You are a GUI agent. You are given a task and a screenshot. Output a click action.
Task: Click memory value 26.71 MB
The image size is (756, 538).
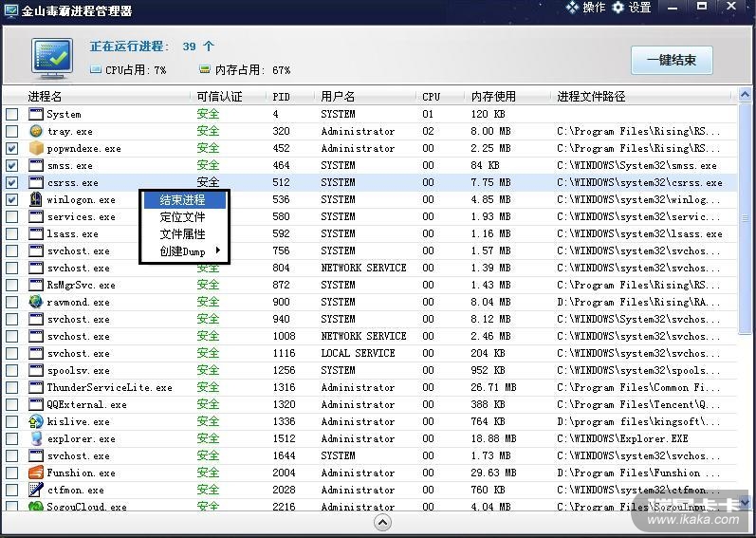(493, 387)
